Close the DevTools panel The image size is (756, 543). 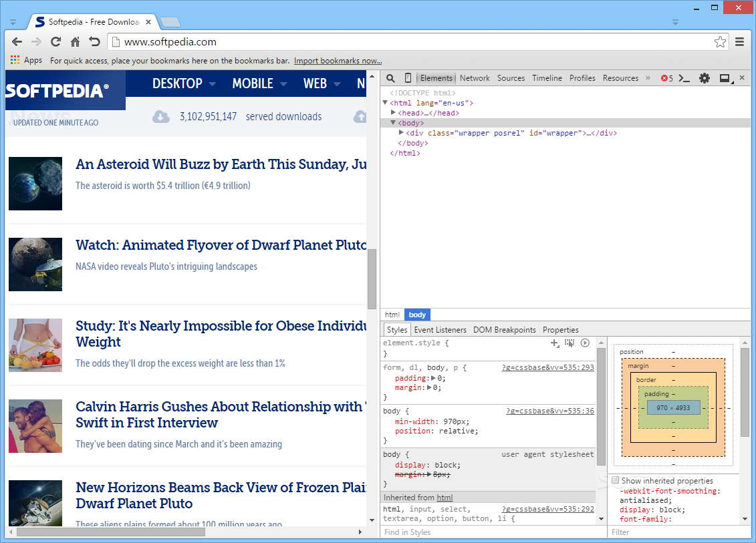coord(742,77)
